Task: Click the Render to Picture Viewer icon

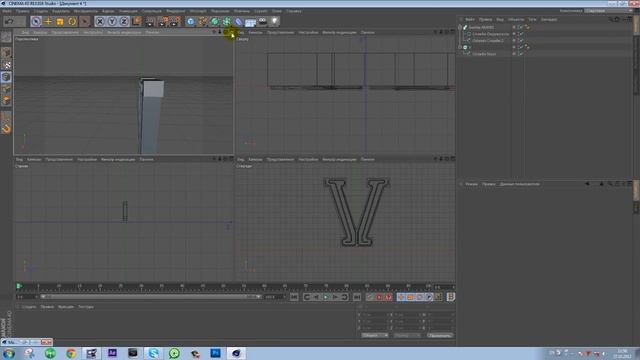Action: [x=163, y=21]
